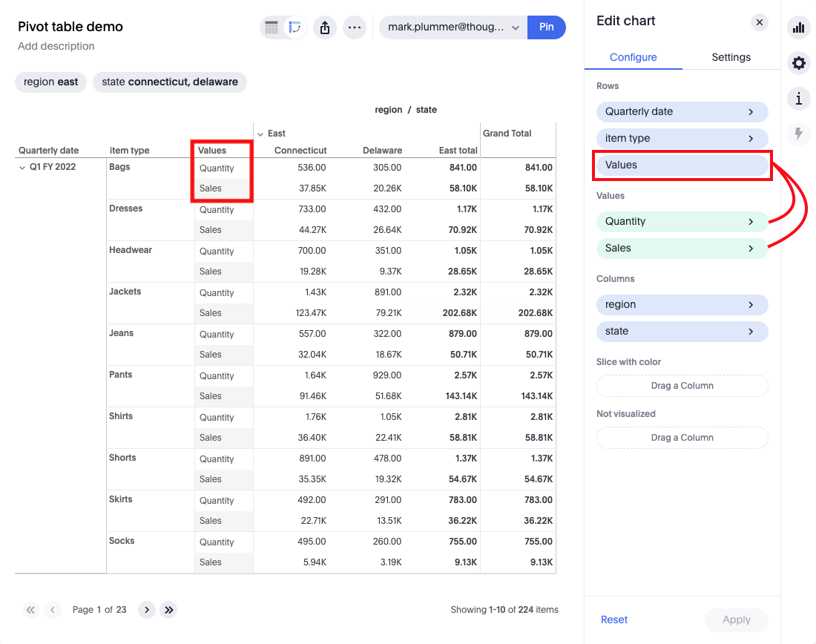Collapse the East column group

click(261, 135)
